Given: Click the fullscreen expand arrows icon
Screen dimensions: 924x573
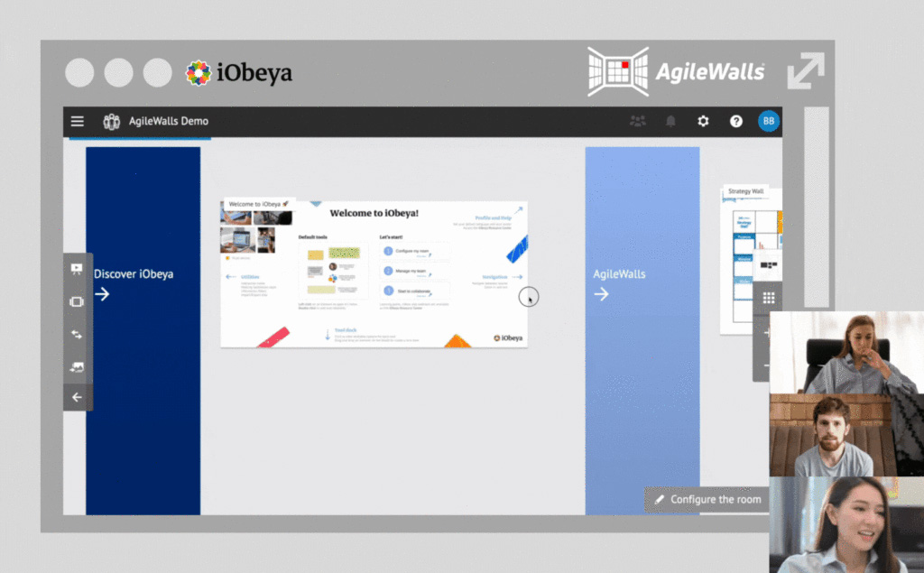Looking at the screenshot, I should tap(805, 71).
